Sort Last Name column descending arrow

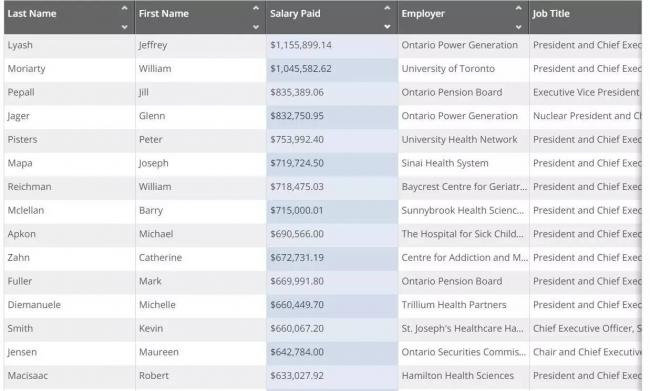(x=124, y=27)
